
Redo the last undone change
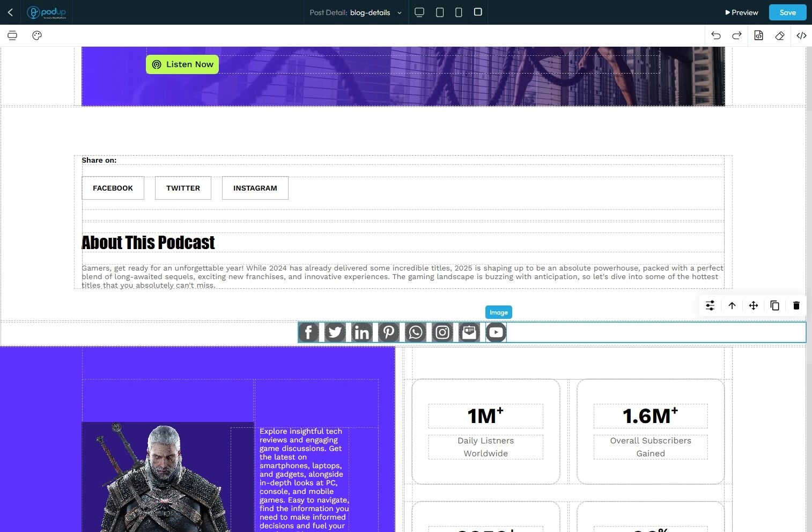coord(737,35)
